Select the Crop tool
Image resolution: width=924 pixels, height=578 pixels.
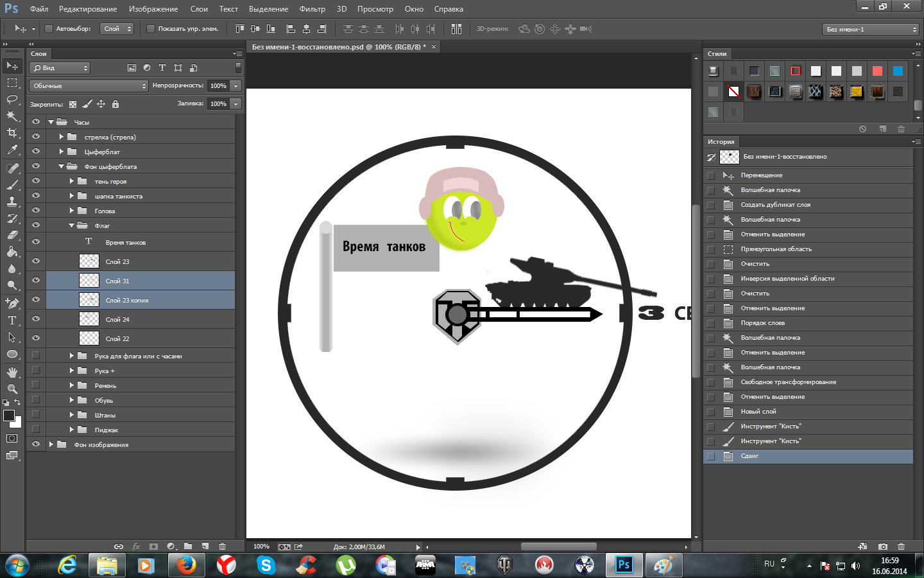point(12,133)
